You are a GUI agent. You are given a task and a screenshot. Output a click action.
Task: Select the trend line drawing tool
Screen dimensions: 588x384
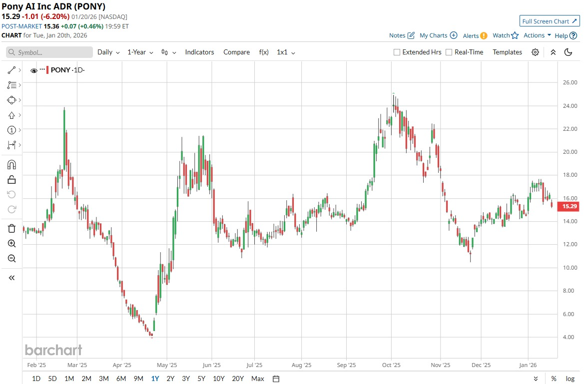click(11, 70)
